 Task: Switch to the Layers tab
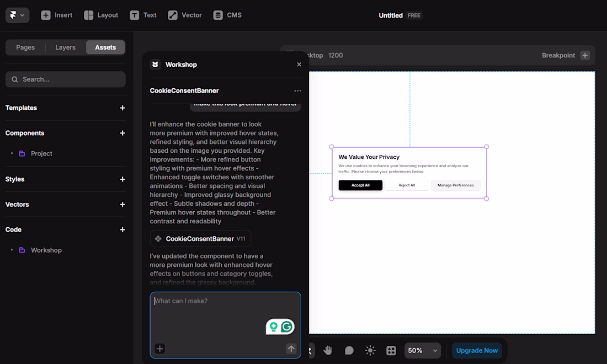(66, 47)
